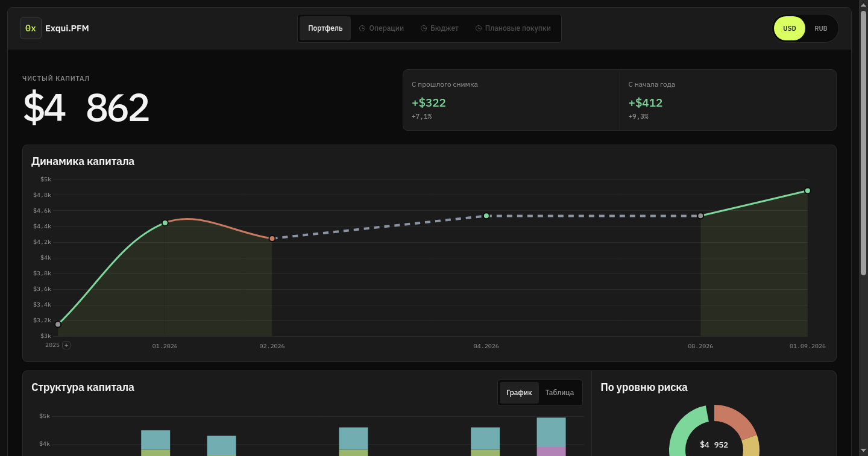868x456 pixels.
Task: Click the $4 952 donut center value
Action: [x=714, y=445]
